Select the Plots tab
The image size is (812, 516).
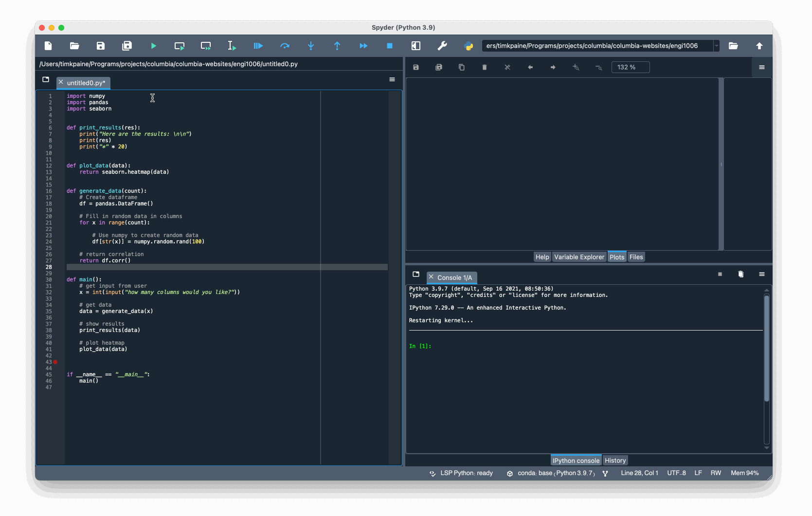617,257
